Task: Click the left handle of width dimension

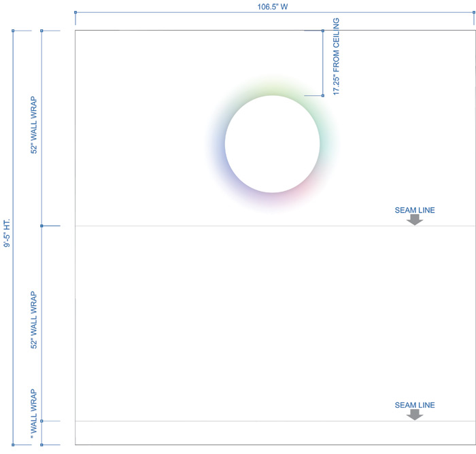Action: pos(75,12)
